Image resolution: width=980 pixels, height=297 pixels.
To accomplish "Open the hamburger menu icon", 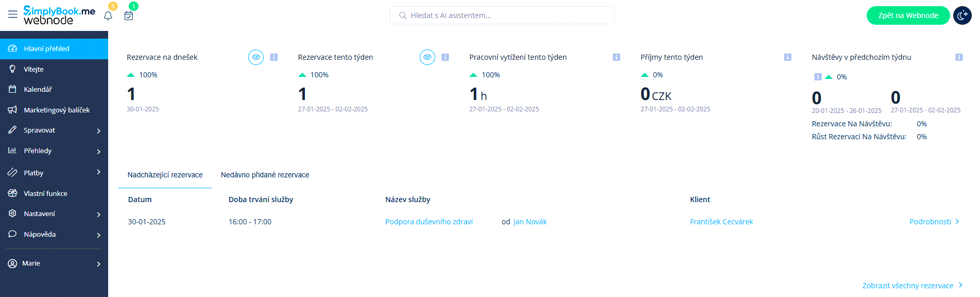I will (x=12, y=14).
